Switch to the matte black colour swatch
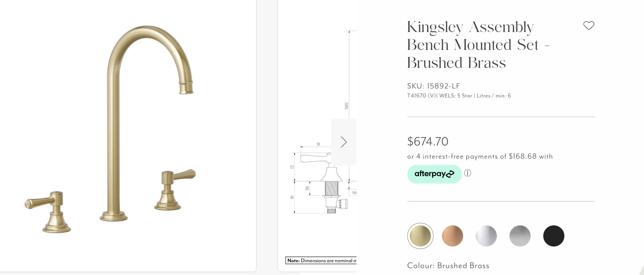Viewport: 644px width, 275px height. (554, 236)
